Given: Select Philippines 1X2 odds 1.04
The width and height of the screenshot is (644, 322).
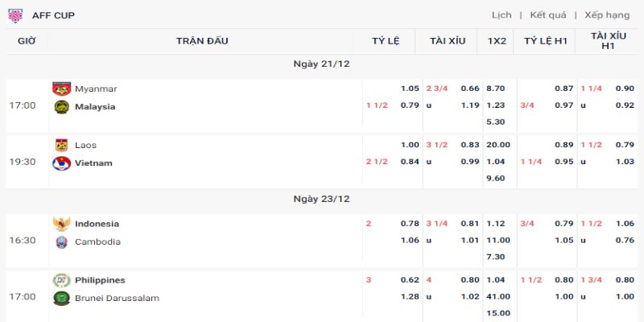Looking at the screenshot, I should (x=496, y=280).
